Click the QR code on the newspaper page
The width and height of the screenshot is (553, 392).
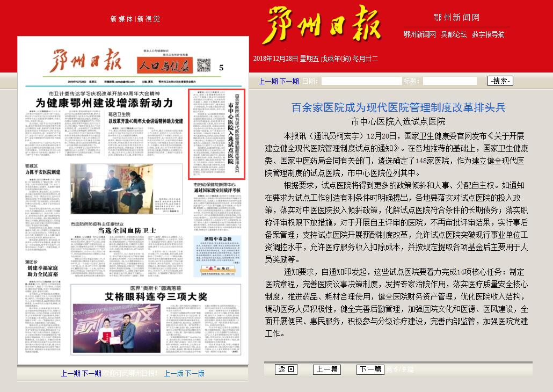[x=203, y=66]
